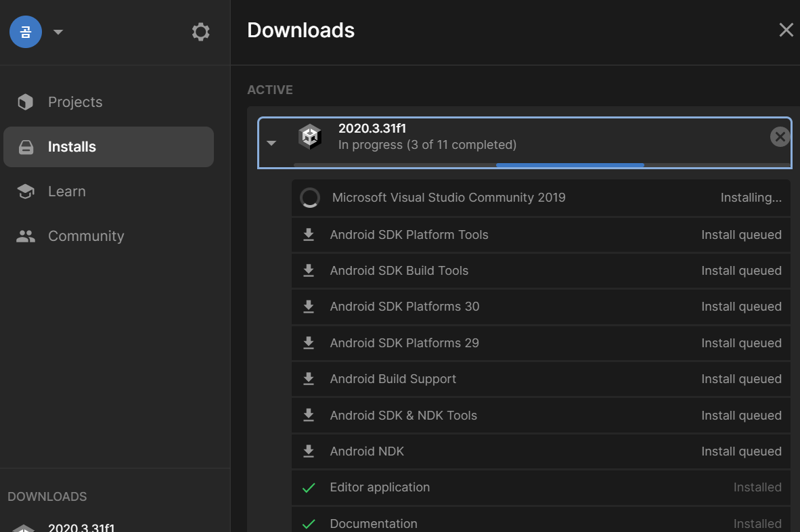Collapse the 2020.3.31f1 download details

point(271,143)
